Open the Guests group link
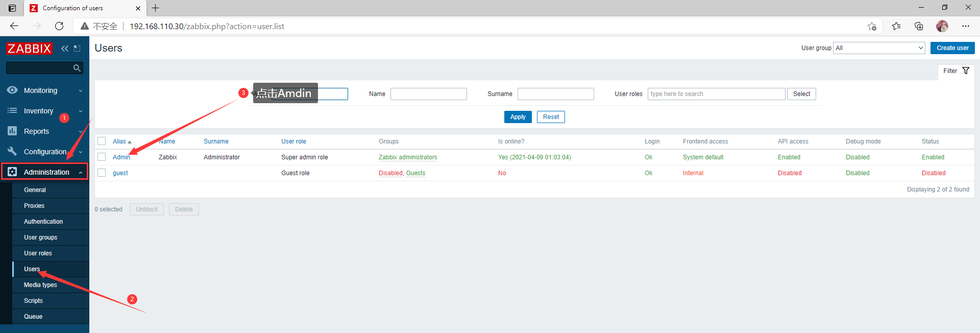Image resolution: width=980 pixels, height=333 pixels. 415,173
